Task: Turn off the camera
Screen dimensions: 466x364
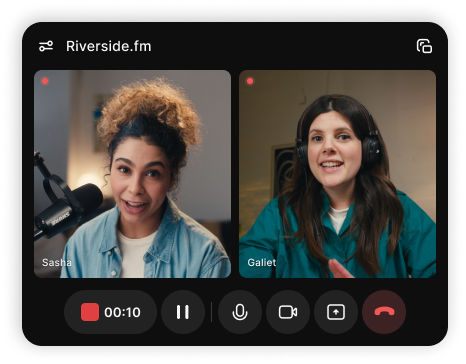Action: (x=288, y=312)
